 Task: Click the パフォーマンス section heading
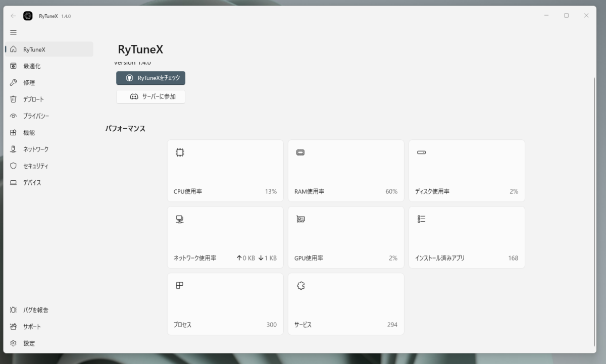125,129
